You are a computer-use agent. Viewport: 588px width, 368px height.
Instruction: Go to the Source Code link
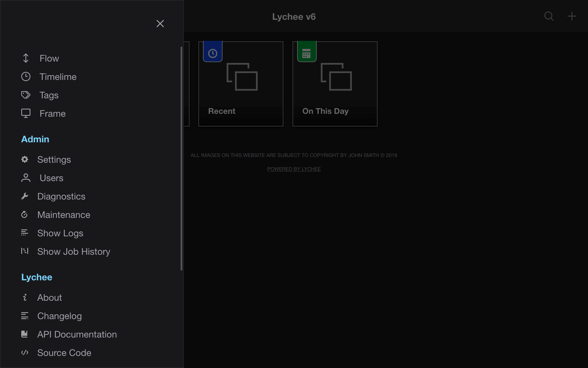(x=64, y=353)
